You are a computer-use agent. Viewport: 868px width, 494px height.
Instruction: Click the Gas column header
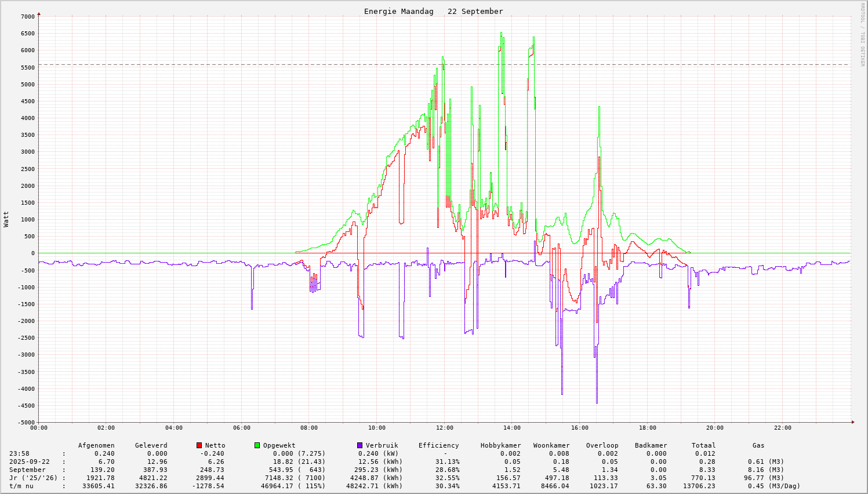(758, 445)
